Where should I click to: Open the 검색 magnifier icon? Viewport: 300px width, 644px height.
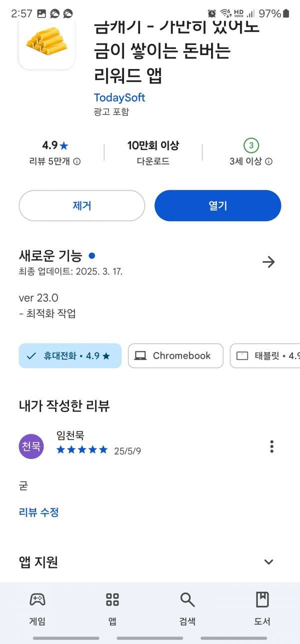point(187,599)
